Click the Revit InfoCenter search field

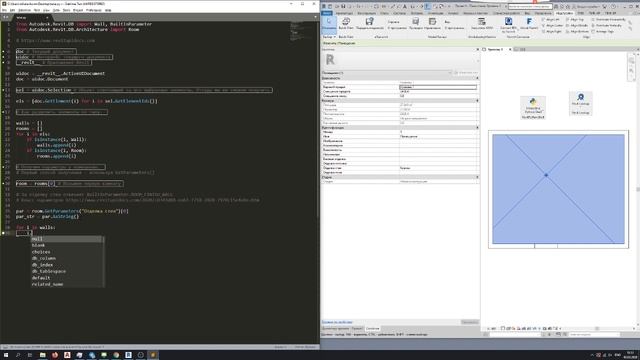tap(530, 7)
